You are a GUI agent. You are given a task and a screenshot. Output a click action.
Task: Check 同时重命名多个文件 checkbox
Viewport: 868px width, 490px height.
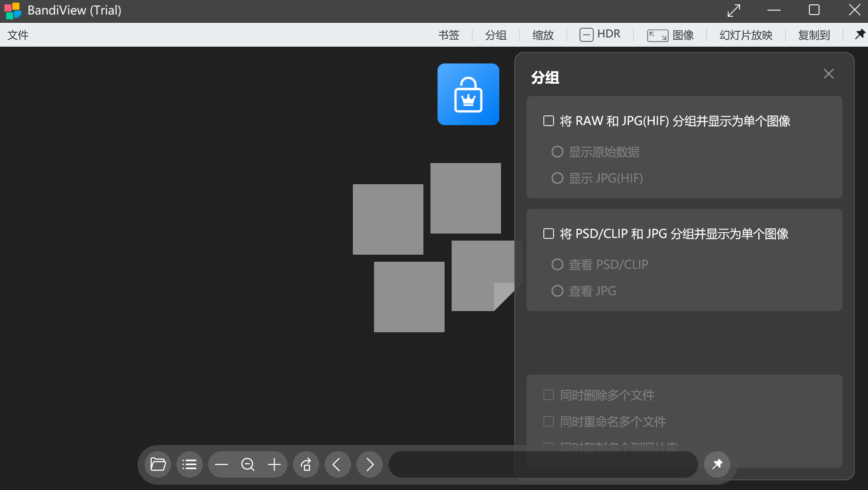click(x=549, y=421)
